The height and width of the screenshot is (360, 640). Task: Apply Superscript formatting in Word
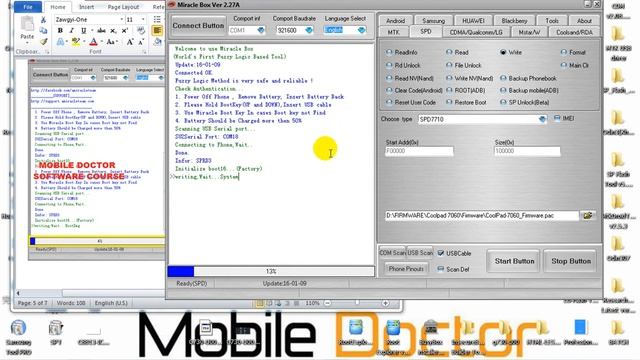pos(124,31)
